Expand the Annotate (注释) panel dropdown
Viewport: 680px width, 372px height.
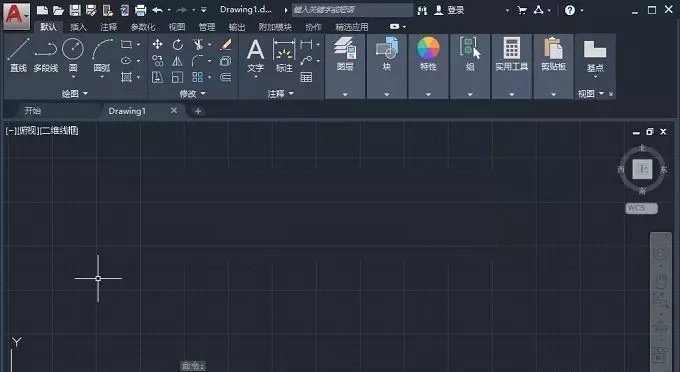point(281,93)
